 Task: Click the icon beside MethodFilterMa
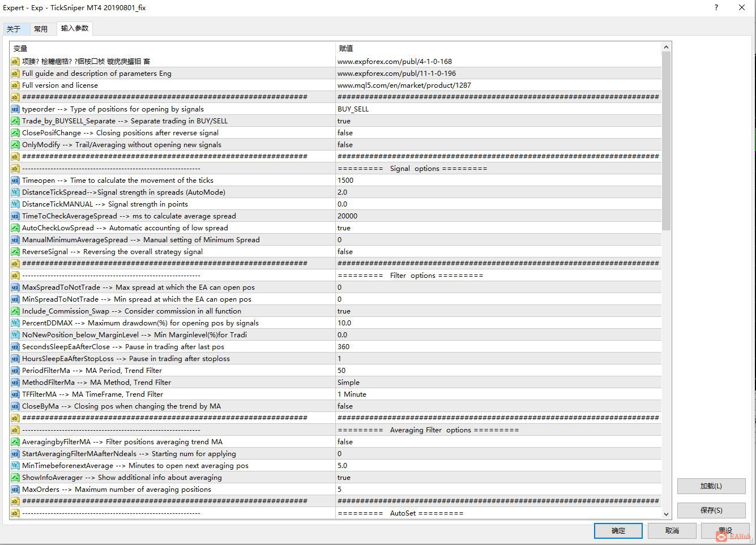pyautogui.click(x=15, y=383)
